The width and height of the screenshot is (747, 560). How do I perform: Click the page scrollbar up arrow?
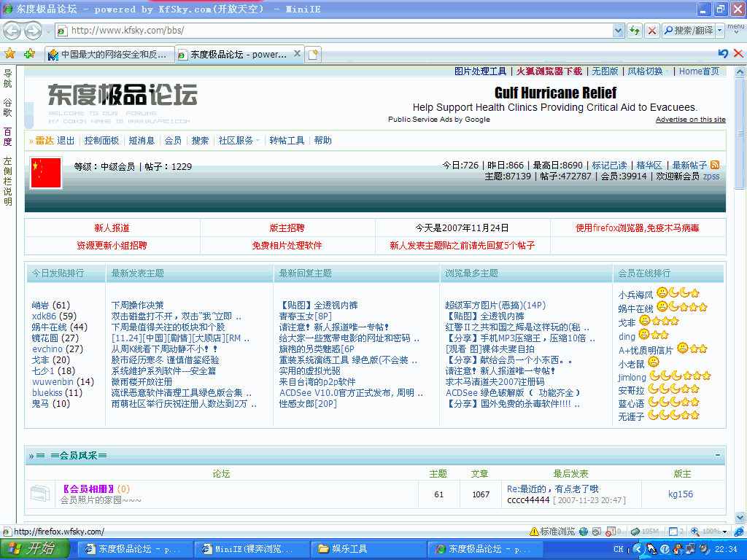(740, 72)
